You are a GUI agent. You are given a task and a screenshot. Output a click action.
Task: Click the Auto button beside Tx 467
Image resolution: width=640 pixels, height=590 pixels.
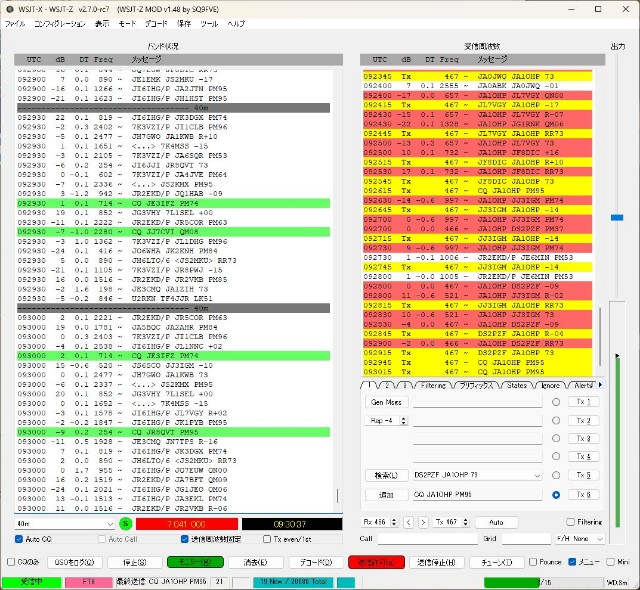click(x=496, y=522)
